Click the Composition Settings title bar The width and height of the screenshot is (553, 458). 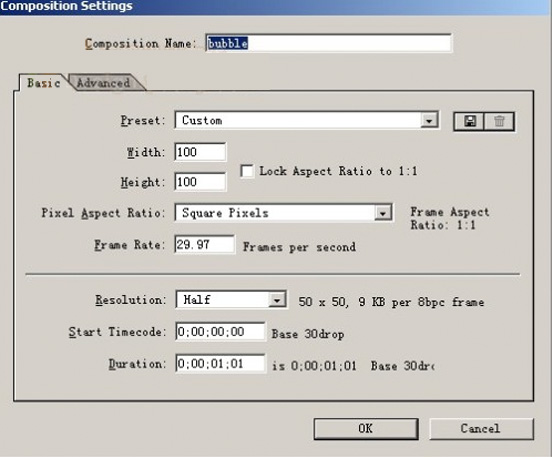[x=276, y=7]
